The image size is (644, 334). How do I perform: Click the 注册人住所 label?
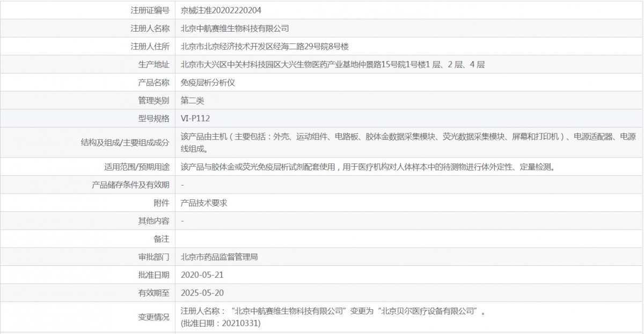pos(150,46)
